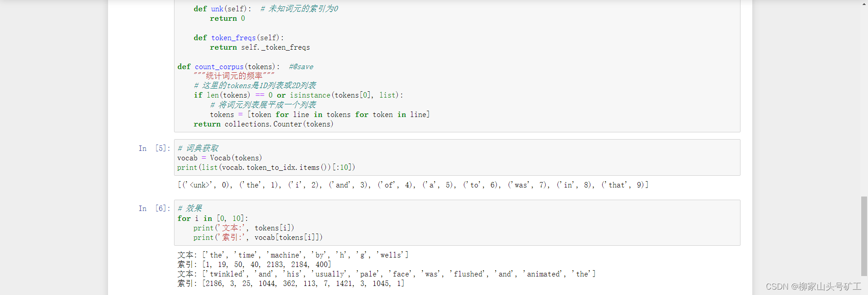Click the token_to_idx output list
The height and width of the screenshot is (295, 868).
(413, 185)
